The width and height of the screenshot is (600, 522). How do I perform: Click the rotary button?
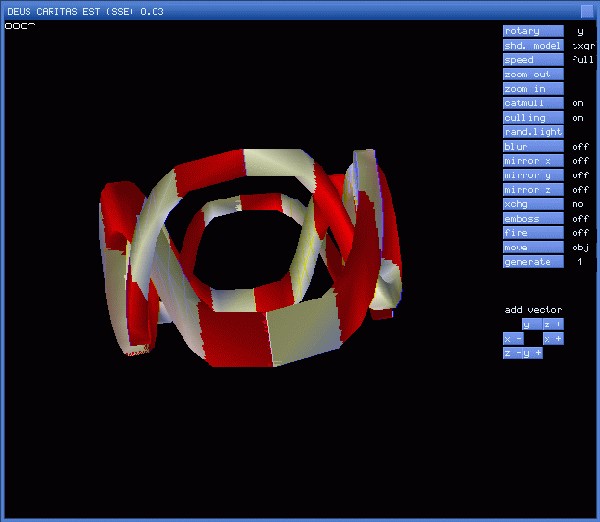(533, 31)
